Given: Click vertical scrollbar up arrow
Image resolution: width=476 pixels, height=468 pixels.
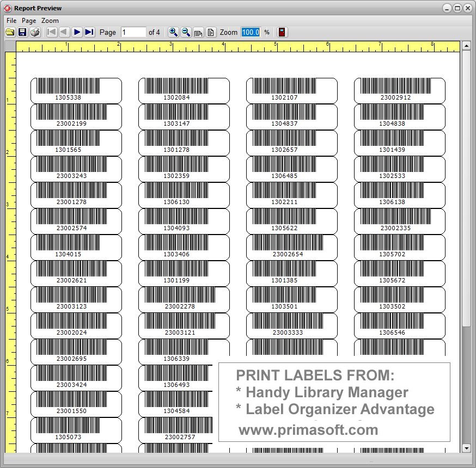Looking at the screenshot, I should (466, 46).
